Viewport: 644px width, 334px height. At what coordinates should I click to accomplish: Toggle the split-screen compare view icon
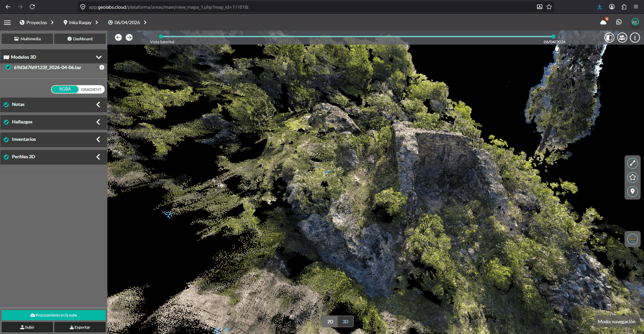coord(609,38)
